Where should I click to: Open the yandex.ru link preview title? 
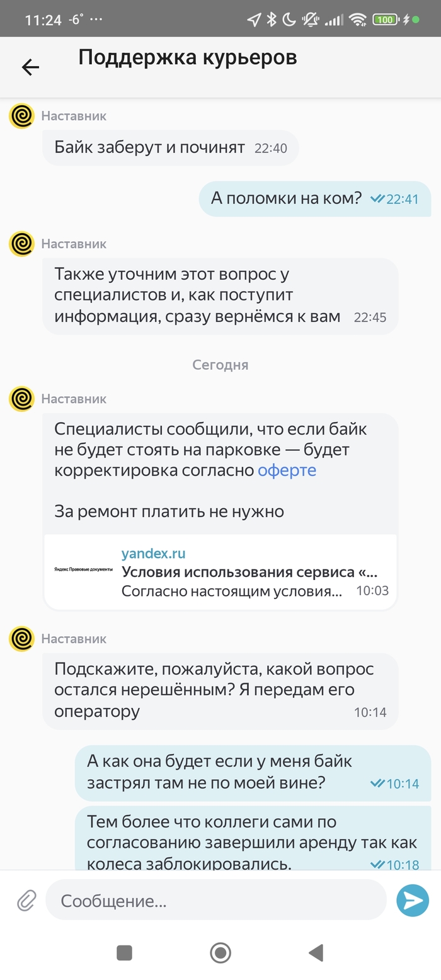[x=249, y=572]
